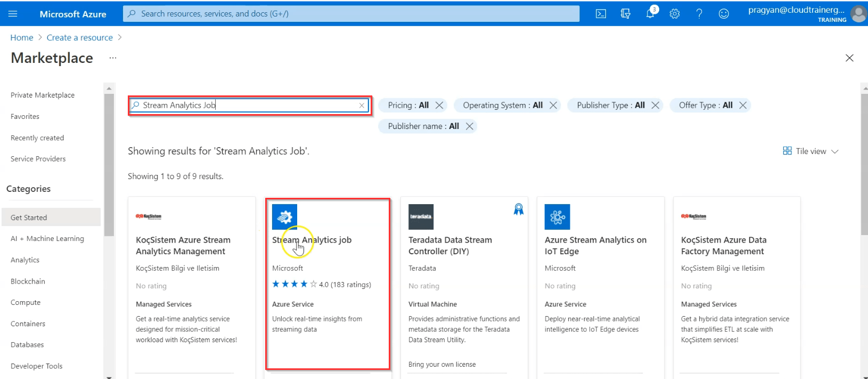The height and width of the screenshot is (379, 868).
Task: Open the Marketplace more options ellipsis
Action: click(113, 58)
